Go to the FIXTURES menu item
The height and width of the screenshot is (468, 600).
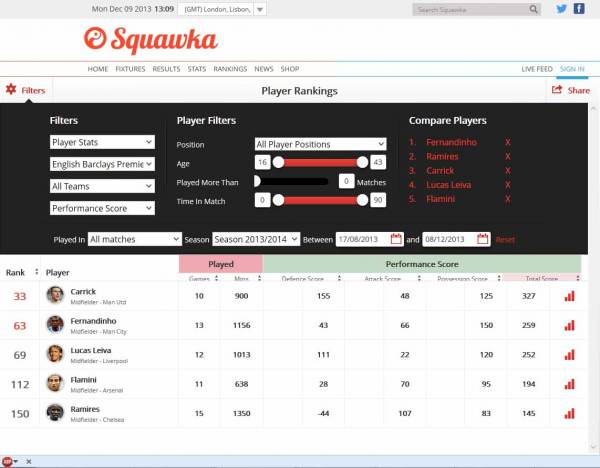(130, 69)
